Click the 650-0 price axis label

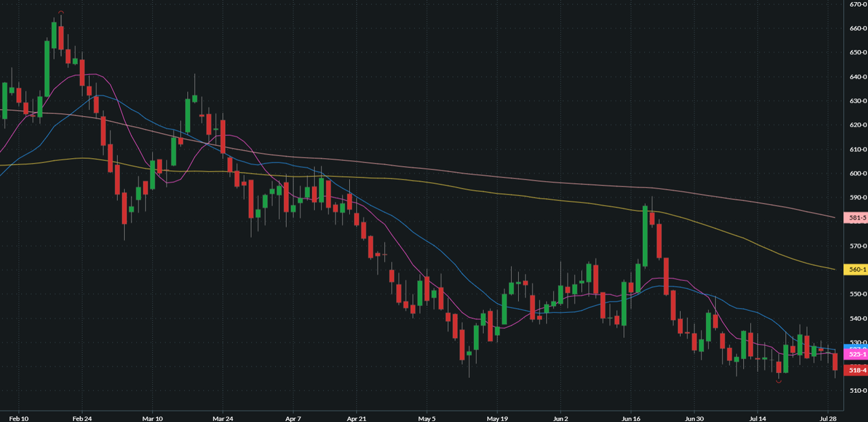(x=858, y=52)
